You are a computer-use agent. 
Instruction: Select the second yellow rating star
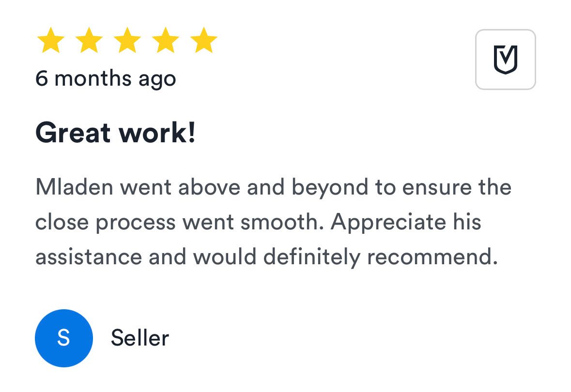coord(89,41)
